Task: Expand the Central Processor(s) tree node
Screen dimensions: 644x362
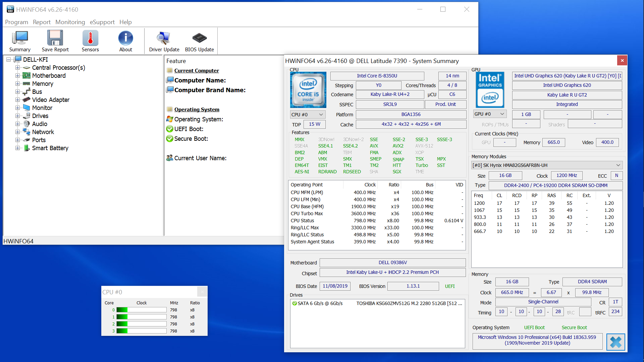Action: coord(17,68)
